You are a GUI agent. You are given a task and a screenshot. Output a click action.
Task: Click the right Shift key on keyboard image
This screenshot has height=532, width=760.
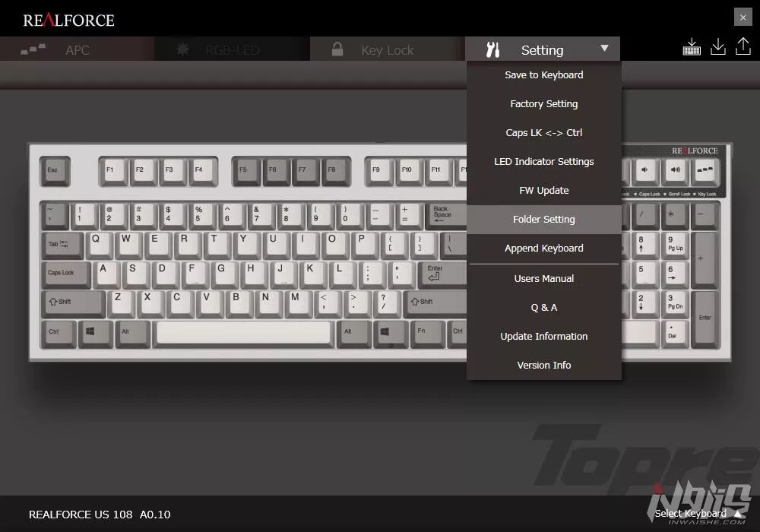click(435, 303)
